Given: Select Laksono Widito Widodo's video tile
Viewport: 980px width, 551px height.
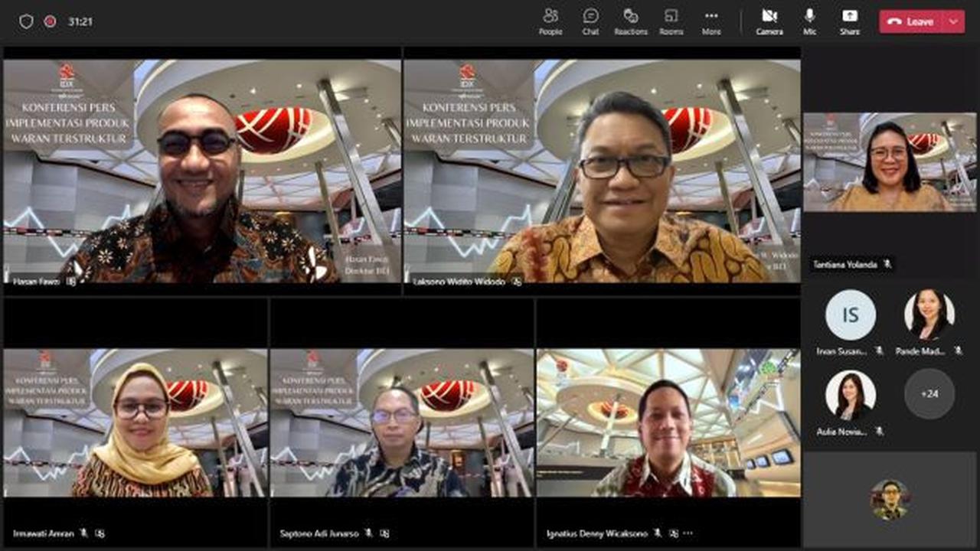Looking at the screenshot, I should [x=602, y=171].
